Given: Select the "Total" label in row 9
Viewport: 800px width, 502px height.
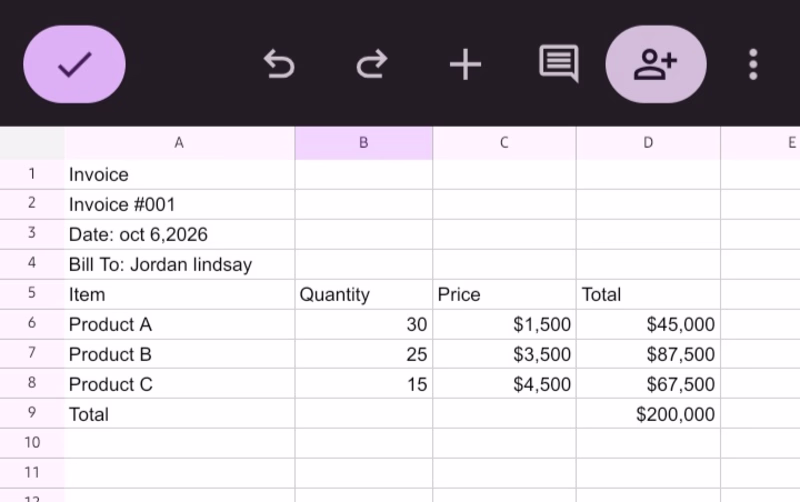Looking at the screenshot, I should click(180, 414).
